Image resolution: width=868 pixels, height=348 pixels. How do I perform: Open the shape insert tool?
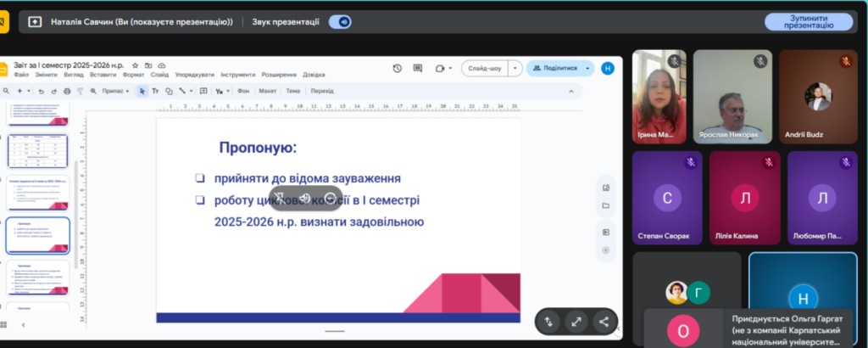[x=169, y=91]
